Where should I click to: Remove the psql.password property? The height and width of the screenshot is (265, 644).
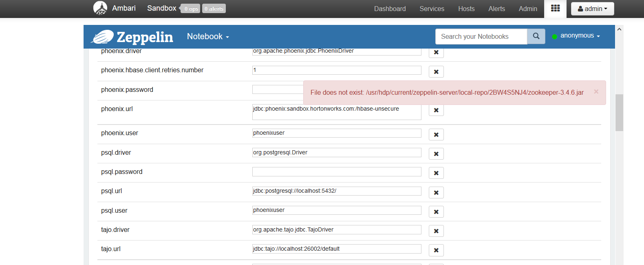click(x=436, y=173)
